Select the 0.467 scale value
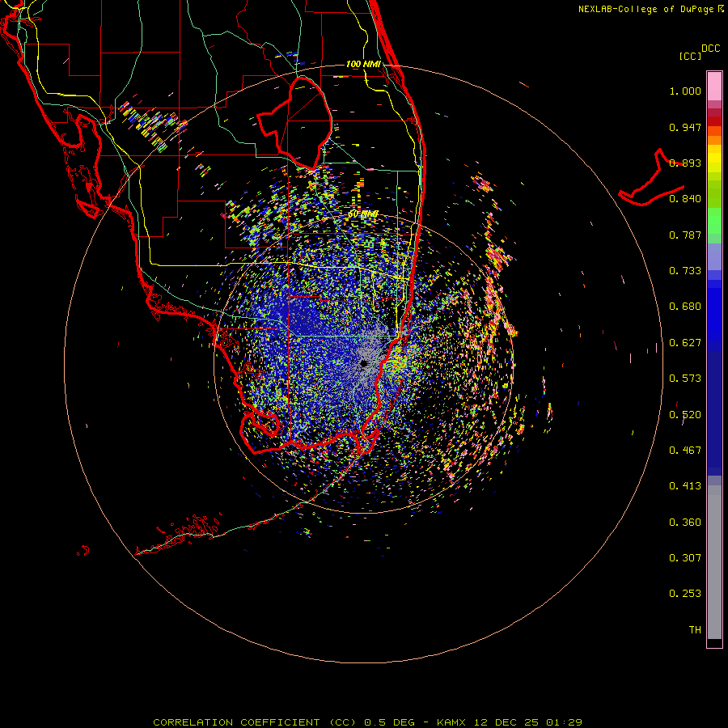728x728 pixels. click(685, 451)
